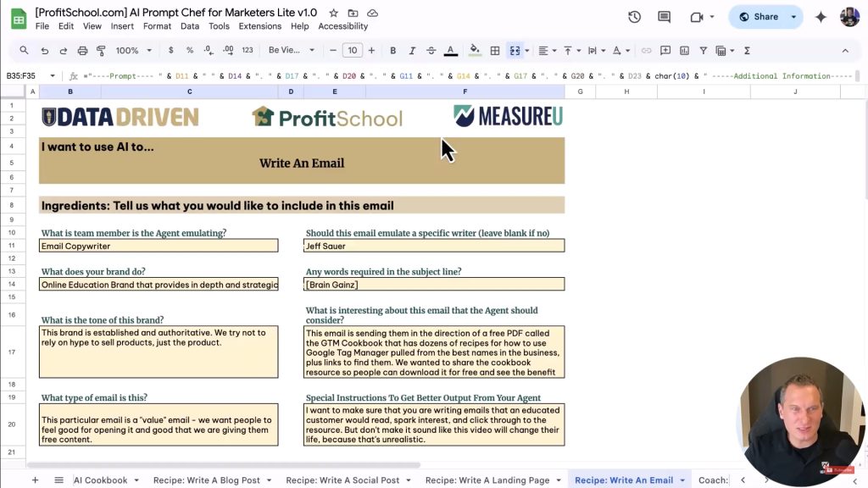Open filter views dropdown
Image resolution: width=868 pixels, height=488 pixels.
[x=726, y=50]
